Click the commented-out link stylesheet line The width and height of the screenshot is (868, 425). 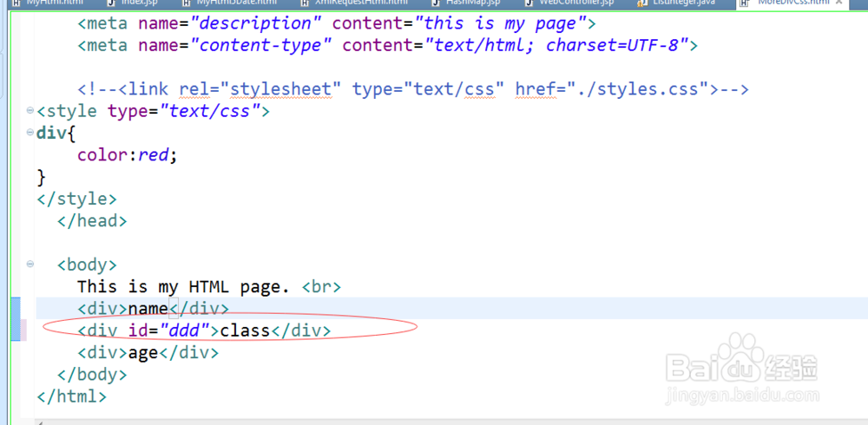point(413,89)
